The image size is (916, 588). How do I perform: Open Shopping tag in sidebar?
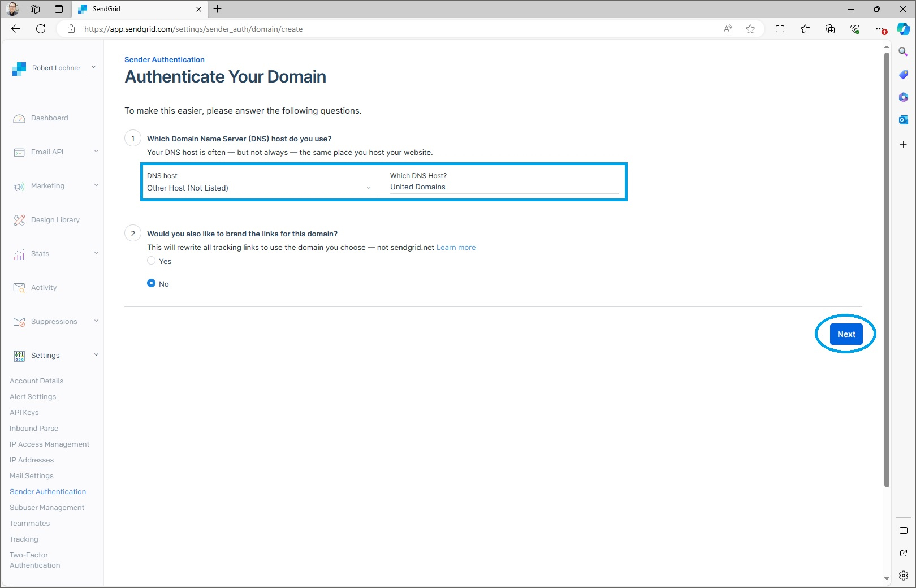coord(904,75)
